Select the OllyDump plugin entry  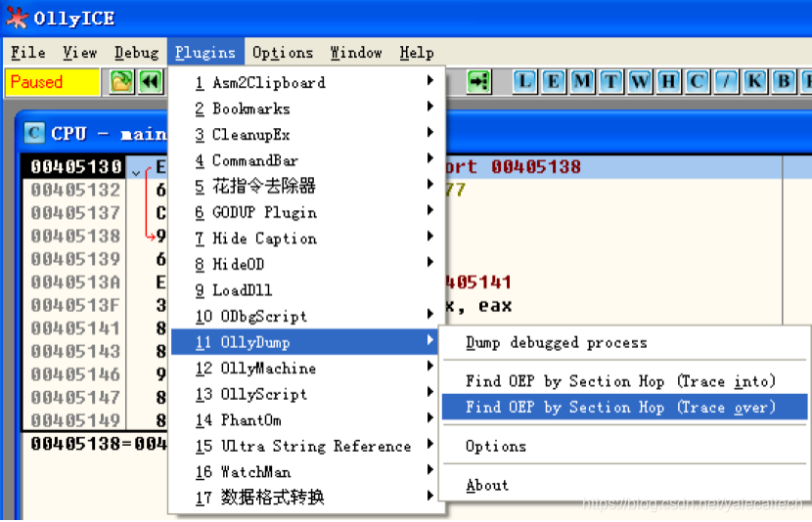pyautogui.click(x=304, y=342)
